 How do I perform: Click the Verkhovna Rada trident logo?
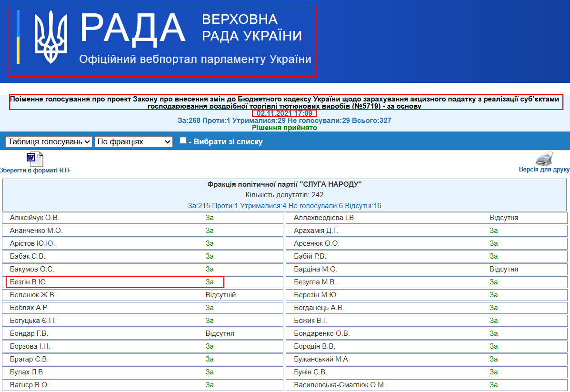point(51,37)
